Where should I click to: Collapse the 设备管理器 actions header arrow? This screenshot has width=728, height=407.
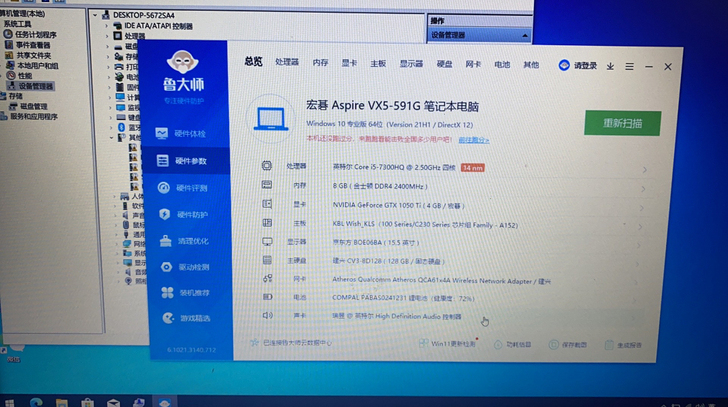coord(525,35)
